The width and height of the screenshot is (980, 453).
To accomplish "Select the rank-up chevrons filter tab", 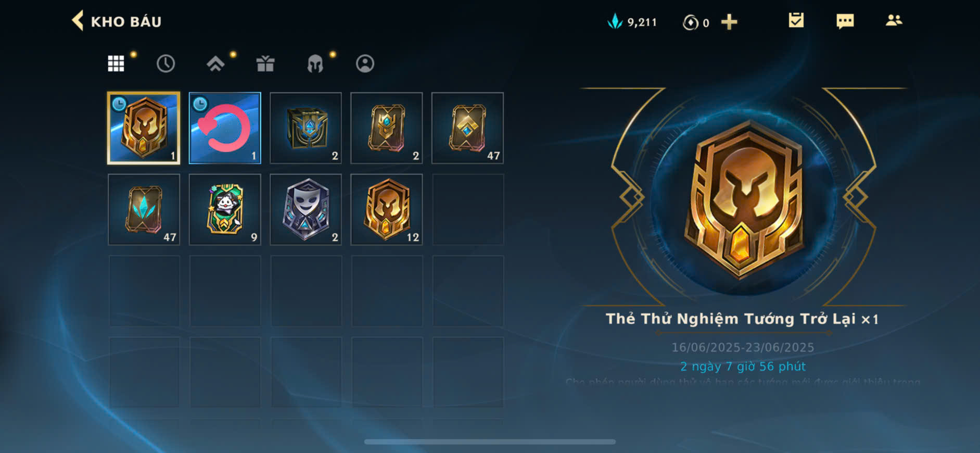I will (215, 64).
